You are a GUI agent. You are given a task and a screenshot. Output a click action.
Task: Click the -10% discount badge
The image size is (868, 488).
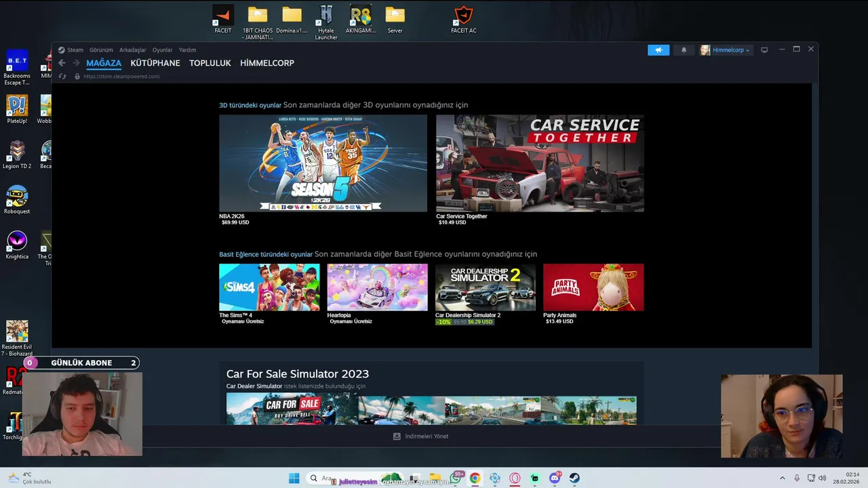(443, 322)
